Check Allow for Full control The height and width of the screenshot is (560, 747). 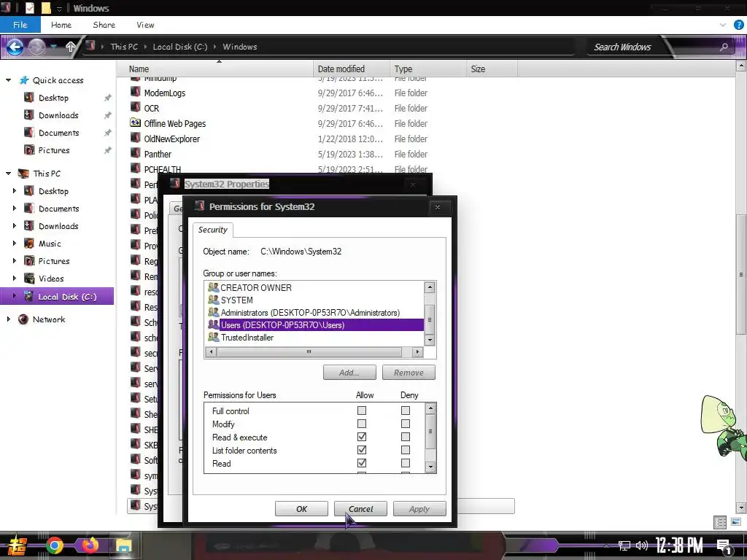click(x=362, y=411)
